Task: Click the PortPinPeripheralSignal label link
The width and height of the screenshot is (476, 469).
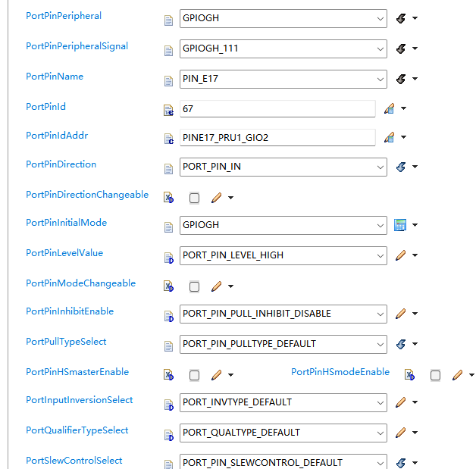Action: 77,46
